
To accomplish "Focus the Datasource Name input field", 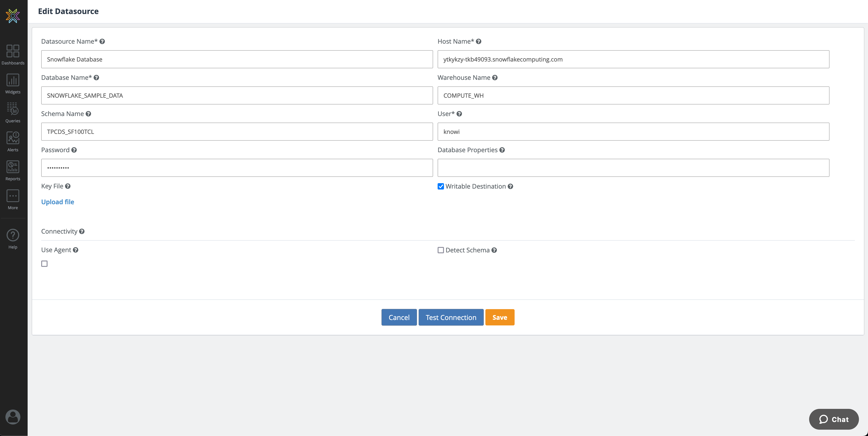I will (237, 59).
